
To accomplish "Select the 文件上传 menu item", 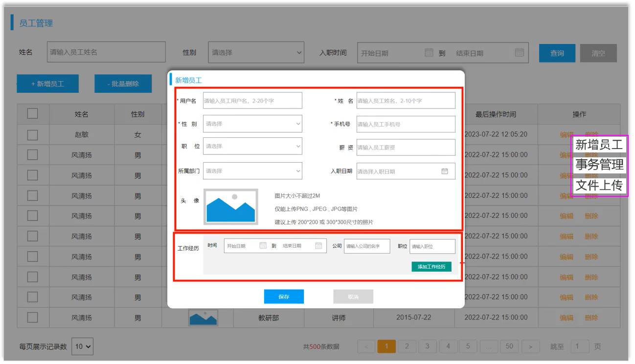I will pos(599,186).
